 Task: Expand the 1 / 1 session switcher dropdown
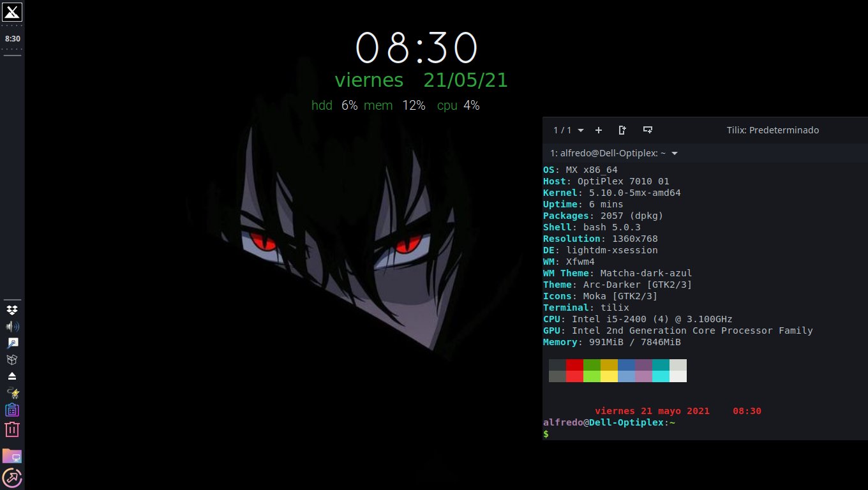coord(568,130)
